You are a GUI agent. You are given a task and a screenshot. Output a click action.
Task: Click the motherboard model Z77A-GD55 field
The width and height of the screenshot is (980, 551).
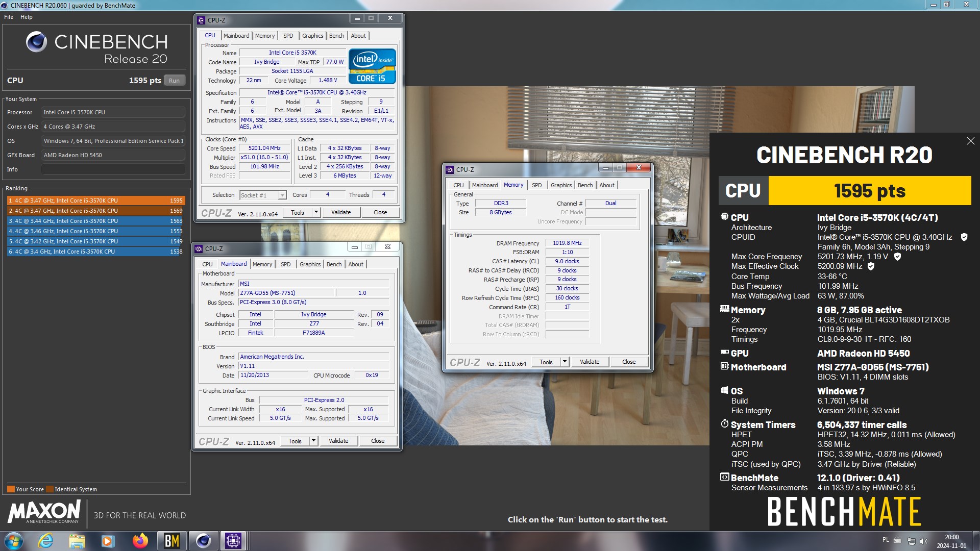(x=287, y=293)
